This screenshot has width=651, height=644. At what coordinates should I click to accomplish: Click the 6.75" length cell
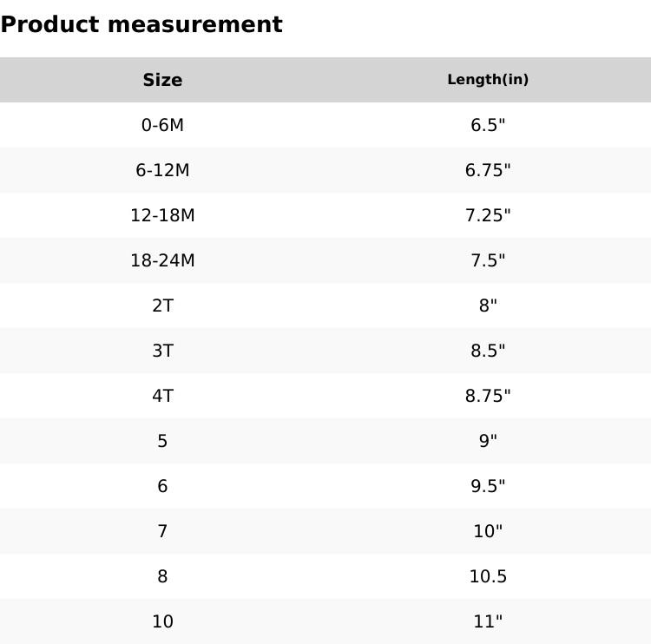coord(488,170)
